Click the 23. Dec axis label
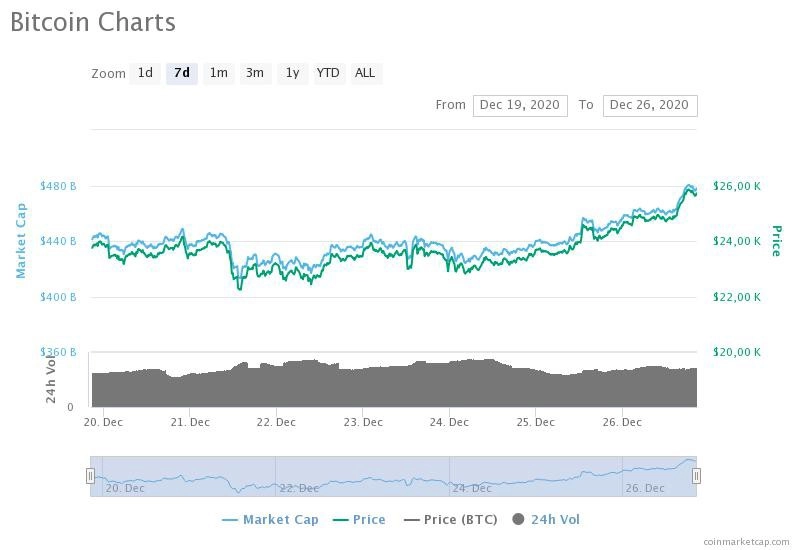This screenshot has width=800, height=550. [x=363, y=422]
